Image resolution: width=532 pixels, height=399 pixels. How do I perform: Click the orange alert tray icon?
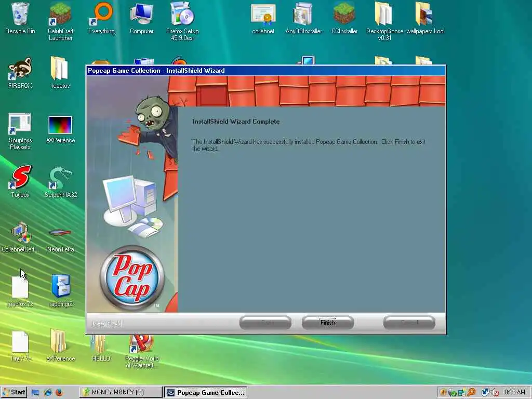coord(443,393)
